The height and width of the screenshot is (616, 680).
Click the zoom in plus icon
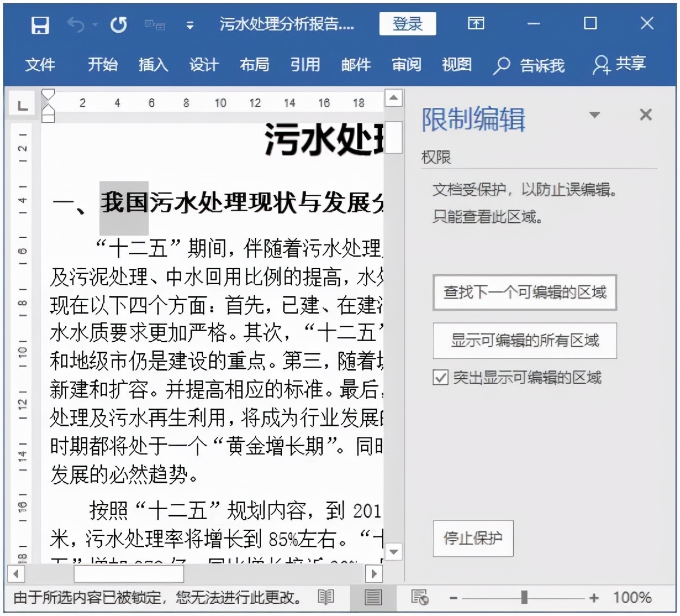coord(594,597)
